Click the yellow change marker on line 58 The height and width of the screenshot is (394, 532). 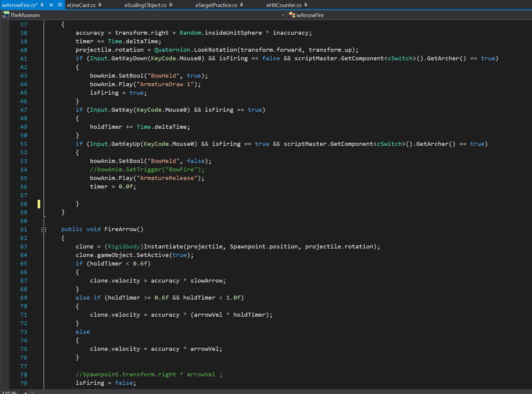click(x=39, y=204)
